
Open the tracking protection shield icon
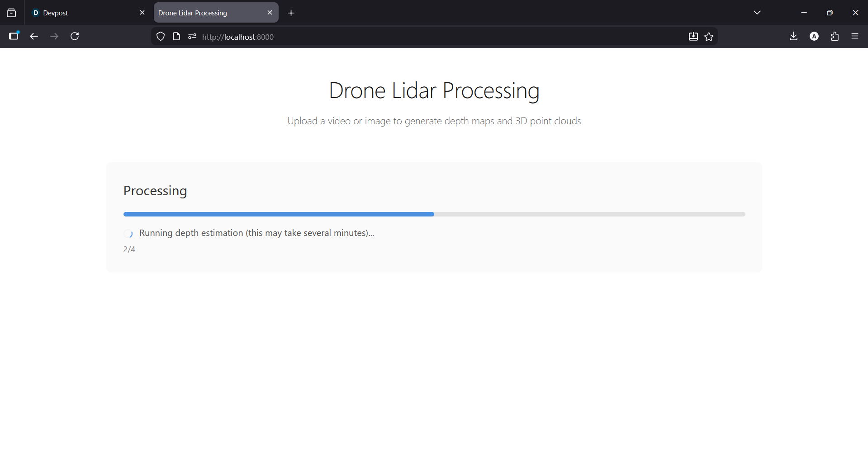pyautogui.click(x=161, y=37)
